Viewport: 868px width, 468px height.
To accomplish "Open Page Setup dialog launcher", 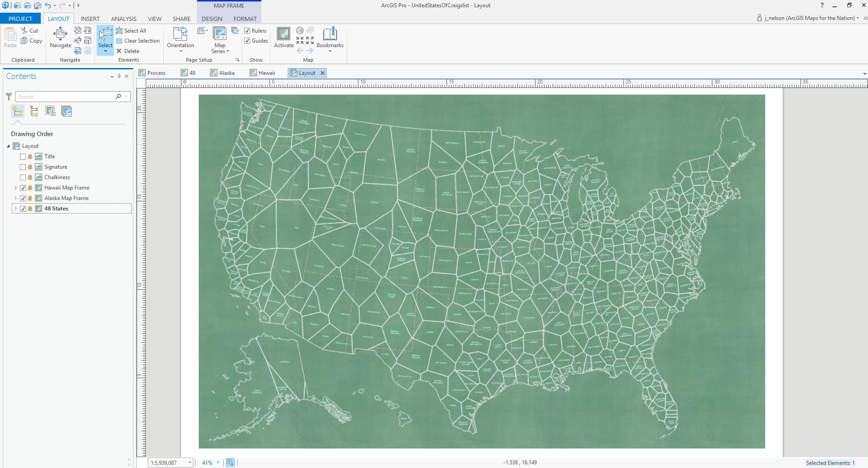I will (237, 60).
